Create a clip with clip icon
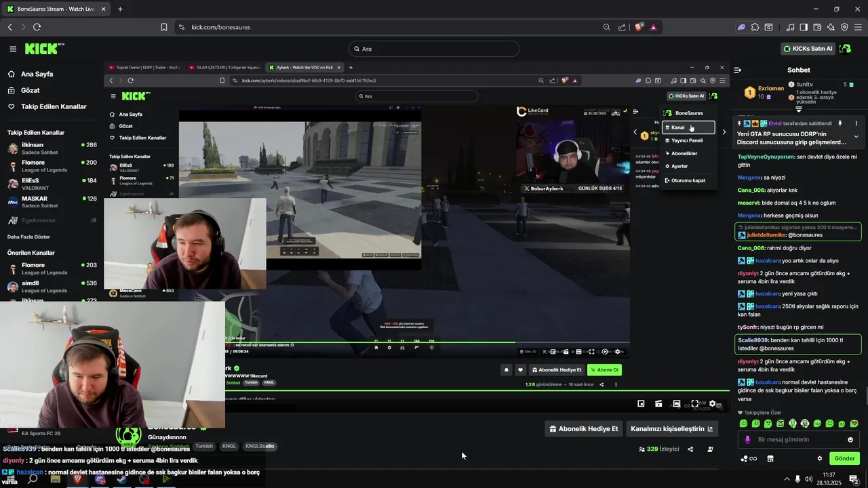The height and width of the screenshot is (488, 868). point(658,404)
